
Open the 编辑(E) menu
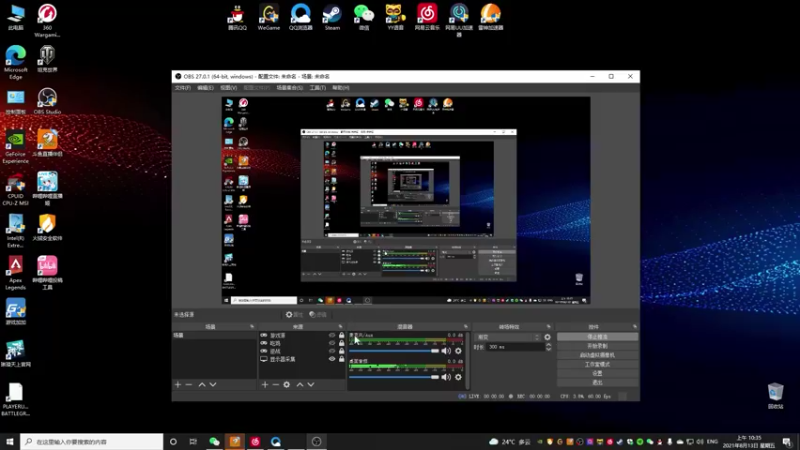tap(205, 88)
